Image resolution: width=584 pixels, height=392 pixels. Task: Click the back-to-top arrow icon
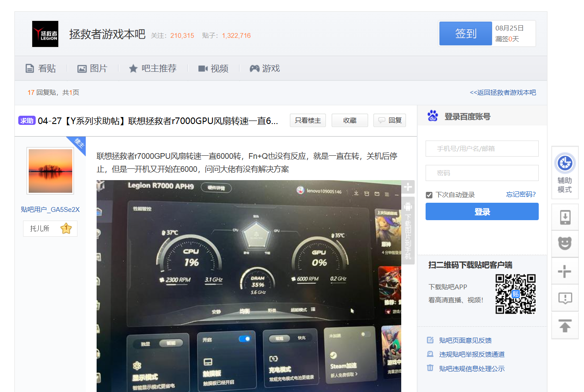tap(565, 325)
